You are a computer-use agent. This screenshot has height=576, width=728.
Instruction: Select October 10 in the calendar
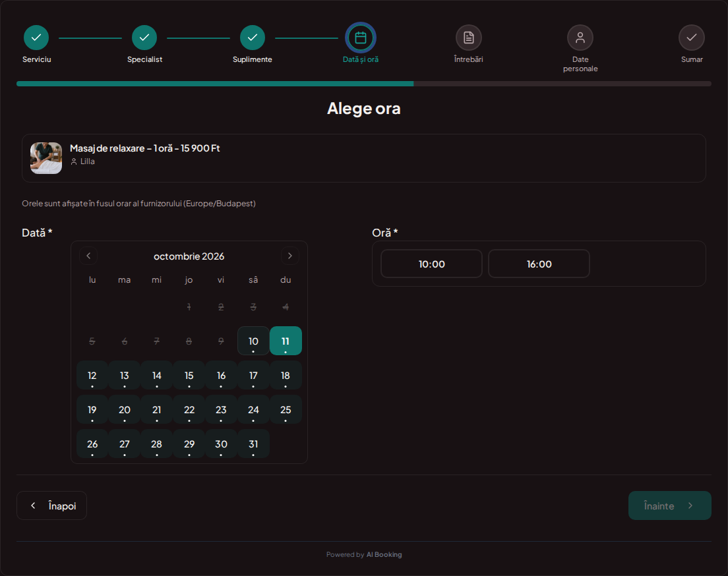tap(253, 341)
